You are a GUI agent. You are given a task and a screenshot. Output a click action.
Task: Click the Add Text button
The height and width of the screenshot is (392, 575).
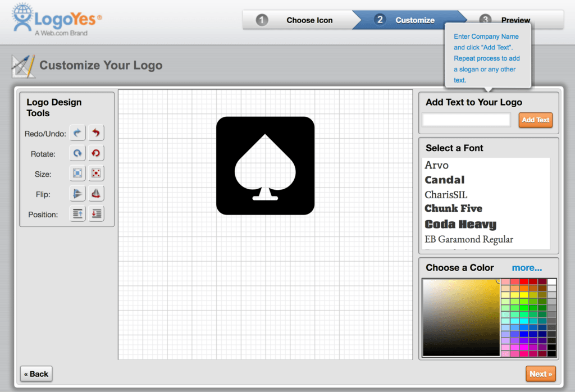tap(535, 120)
